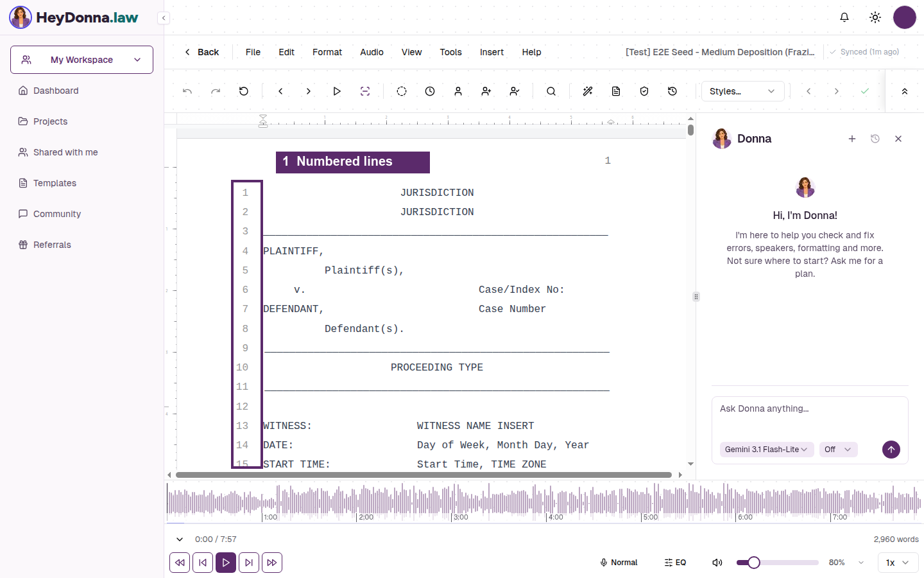Collapse the left sidebar

pos(164,18)
